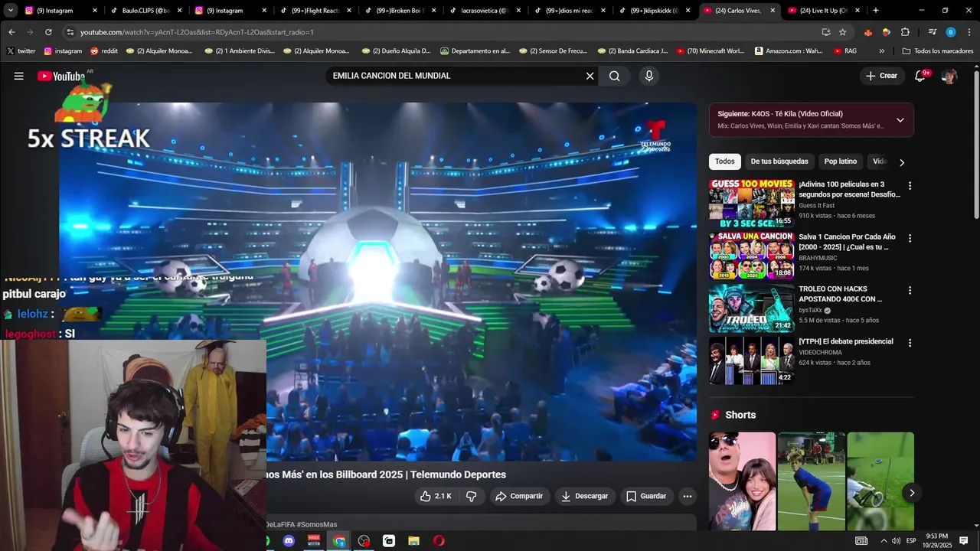Open OBS Studio from taskbar
The image size is (980, 551).
pyautogui.click(x=364, y=541)
